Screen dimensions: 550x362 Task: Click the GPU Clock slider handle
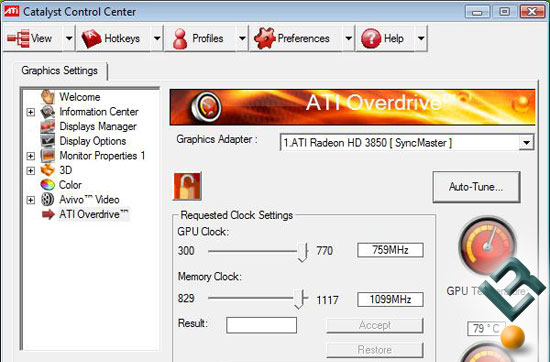302,252
